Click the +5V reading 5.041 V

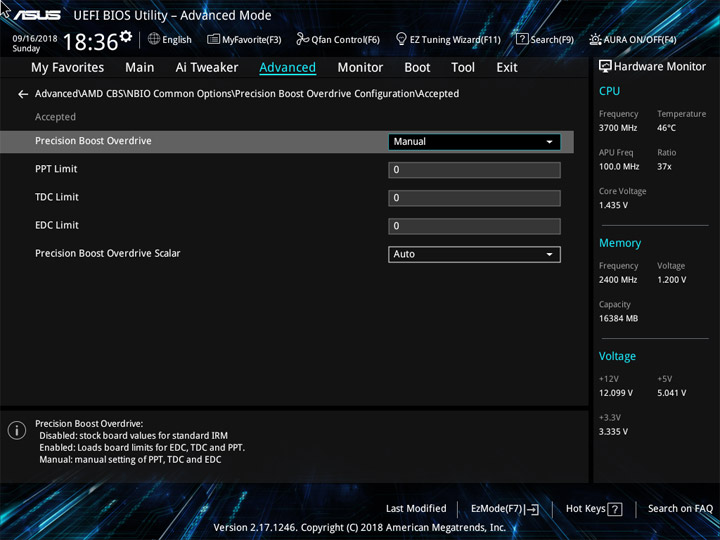671,393
